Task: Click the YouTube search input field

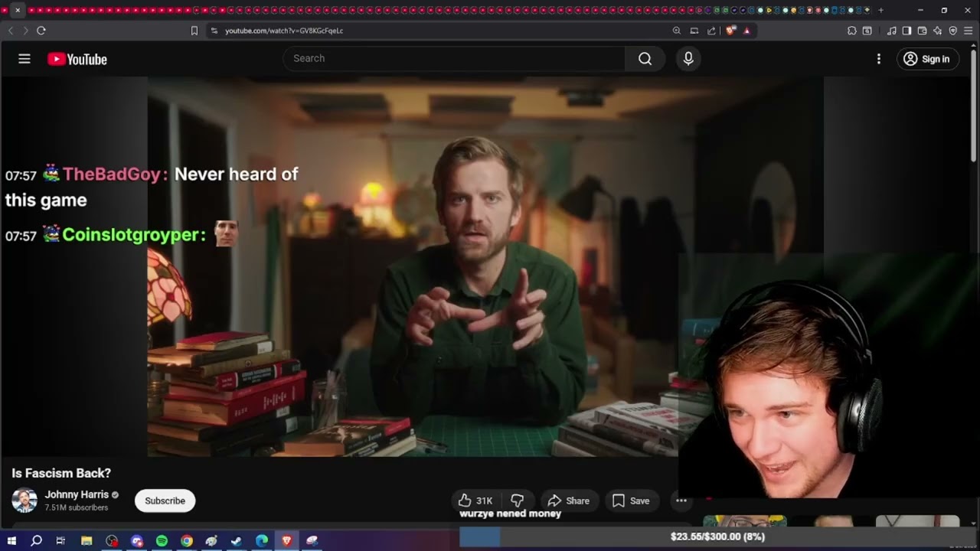Action: point(454,59)
